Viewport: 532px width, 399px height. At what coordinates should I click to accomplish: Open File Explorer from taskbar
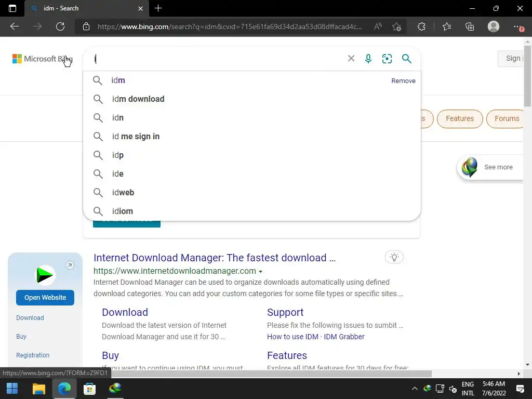point(38,388)
